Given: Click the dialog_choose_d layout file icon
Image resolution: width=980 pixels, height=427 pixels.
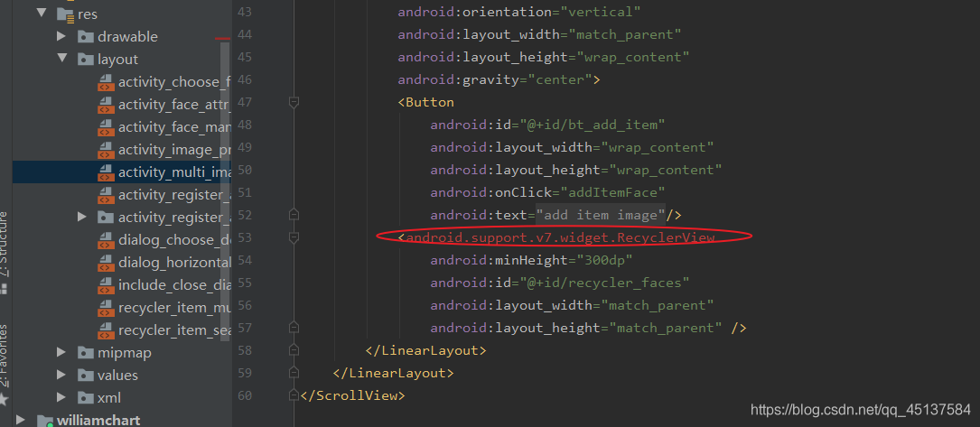Looking at the screenshot, I should coord(106,240).
